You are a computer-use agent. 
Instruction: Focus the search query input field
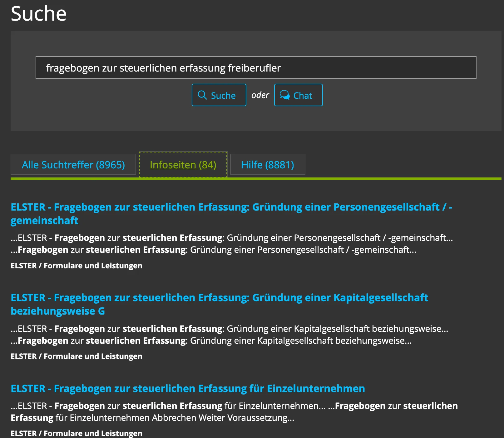(x=256, y=67)
